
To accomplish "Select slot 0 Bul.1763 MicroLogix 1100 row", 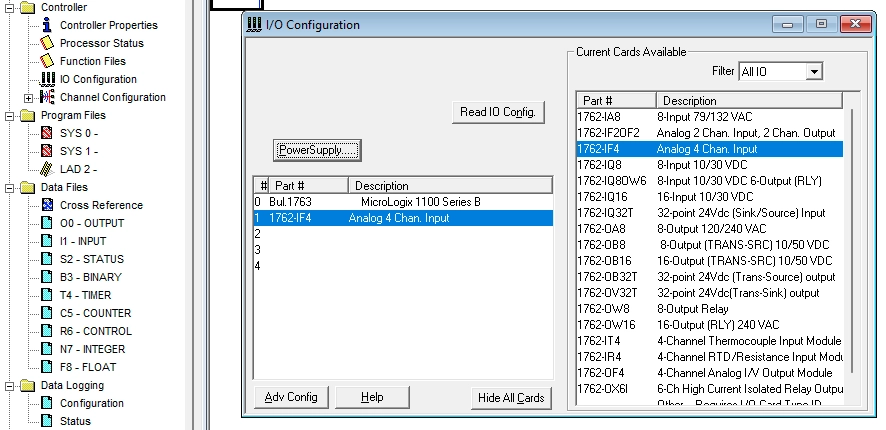I will click(x=403, y=202).
